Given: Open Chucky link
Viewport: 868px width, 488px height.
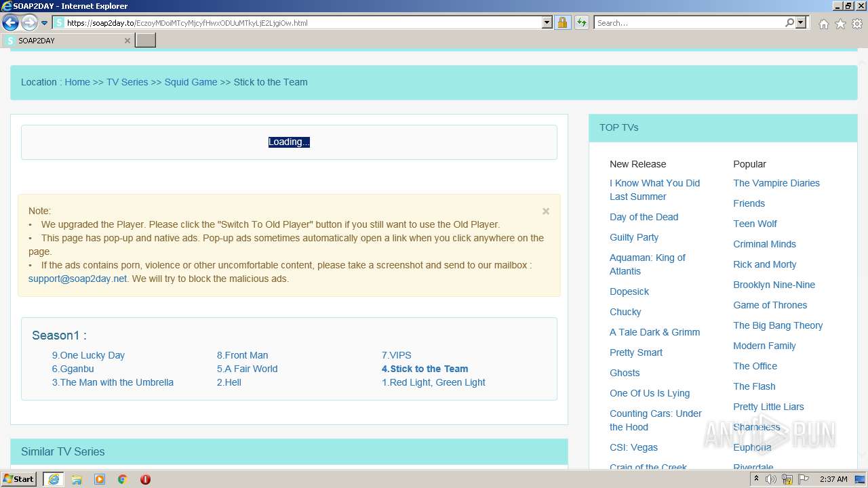Looking at the screenshot, I should click(x=625, y=312).
